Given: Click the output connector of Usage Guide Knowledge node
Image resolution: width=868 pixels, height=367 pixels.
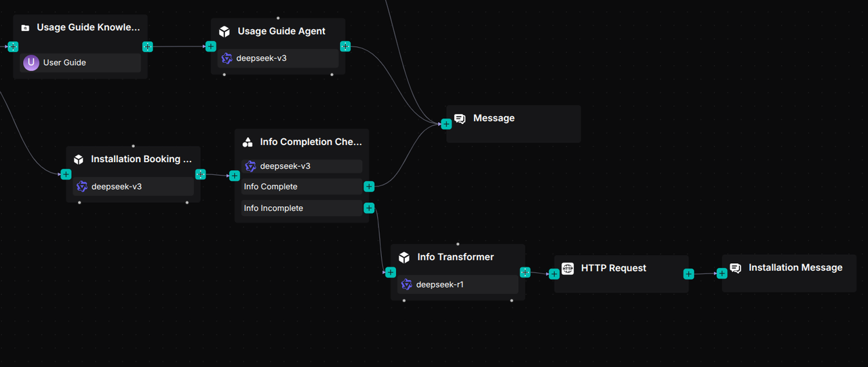Looking at the screenshot, I should 148,47.
